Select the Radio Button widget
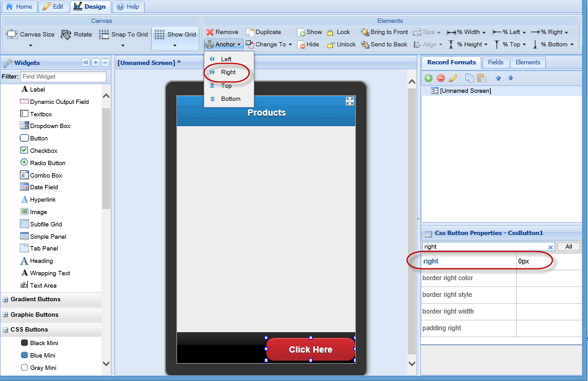Screen dimensions: 588x381 [x=43, y=163]
